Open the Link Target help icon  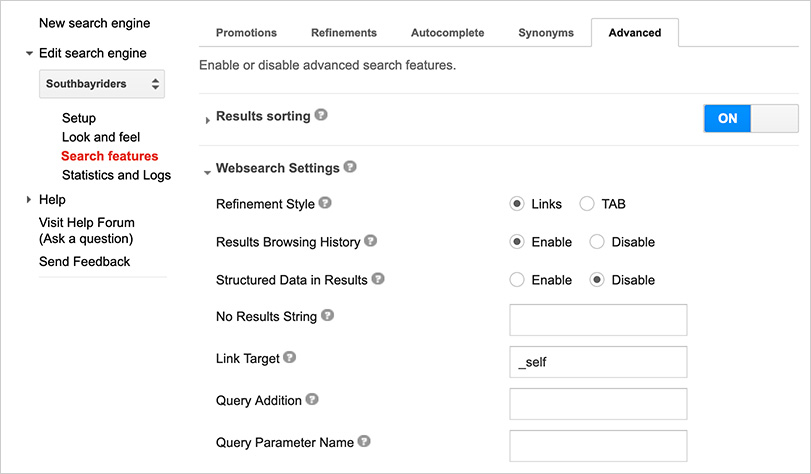click(x=290, y=357)
